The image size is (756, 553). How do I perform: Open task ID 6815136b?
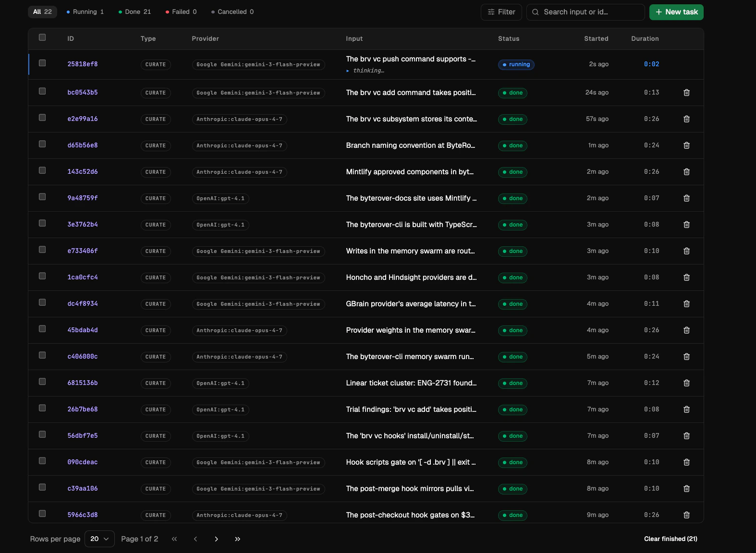tap(83, 383)
